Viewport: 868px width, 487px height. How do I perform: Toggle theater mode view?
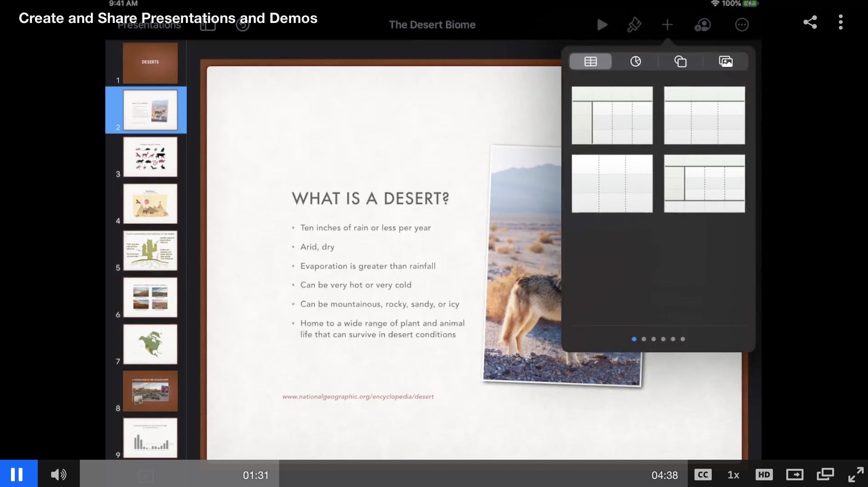[794, 475]
